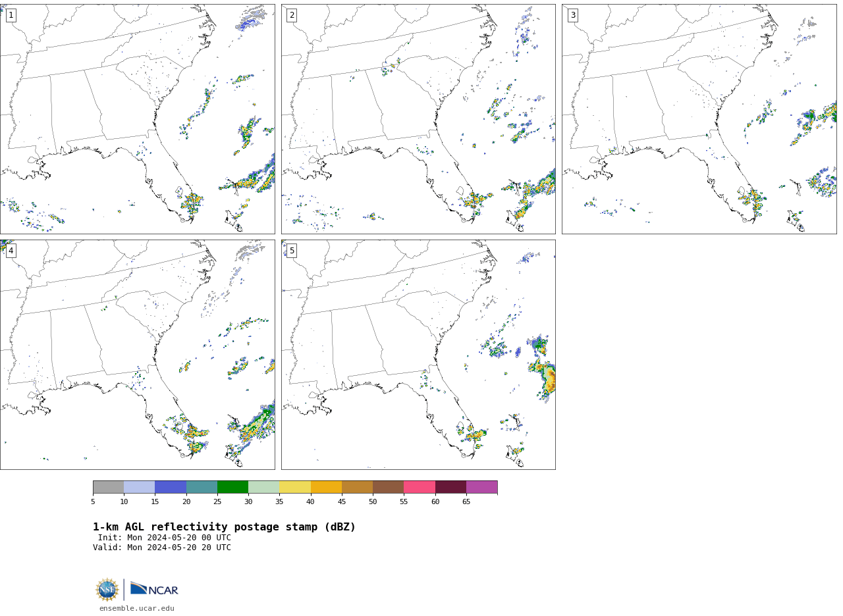Open ensemble member 2 reflectivity map
This screenshot has width=843, height=616.
point(418,119)
